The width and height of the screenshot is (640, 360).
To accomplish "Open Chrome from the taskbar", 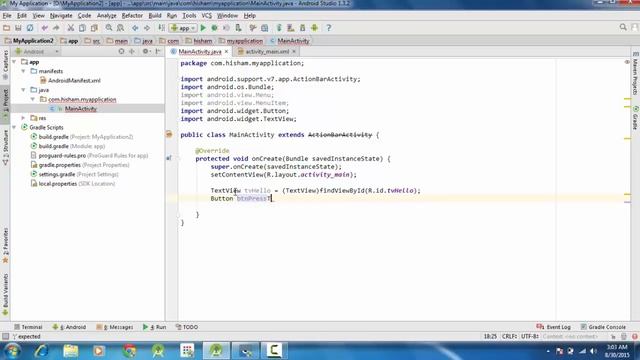I will (x=129, y=351).
